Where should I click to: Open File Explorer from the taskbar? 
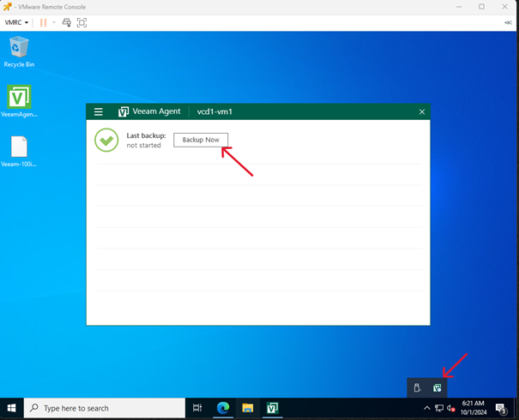point(247,408)
